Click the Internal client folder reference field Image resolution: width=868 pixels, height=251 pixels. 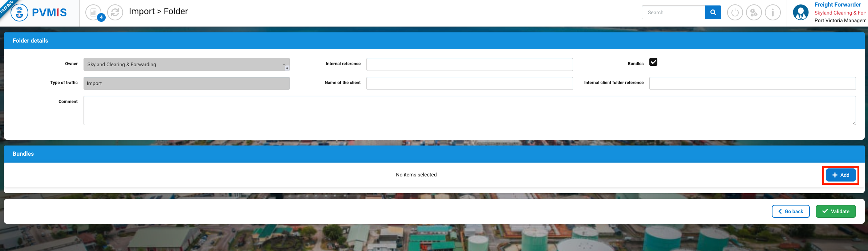752,83
